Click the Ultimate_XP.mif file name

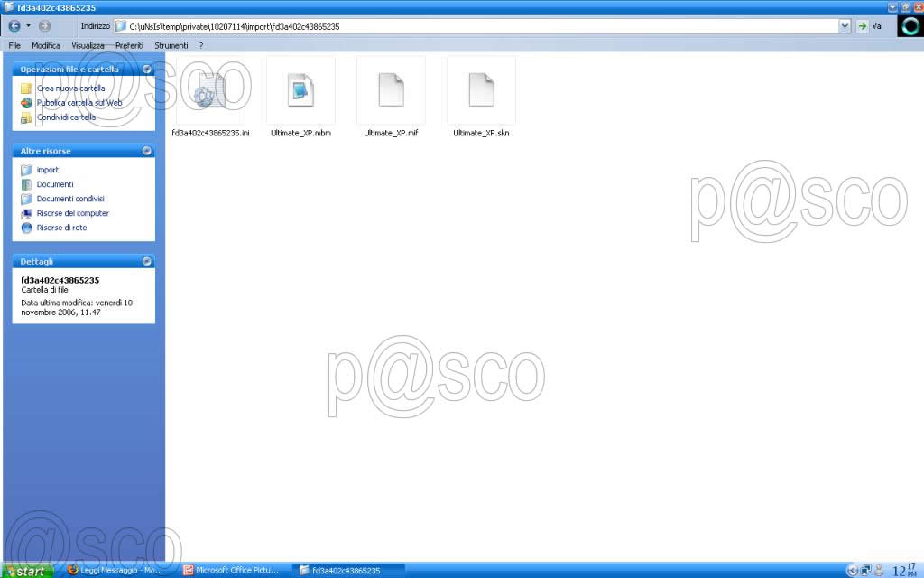pos(391,133)
